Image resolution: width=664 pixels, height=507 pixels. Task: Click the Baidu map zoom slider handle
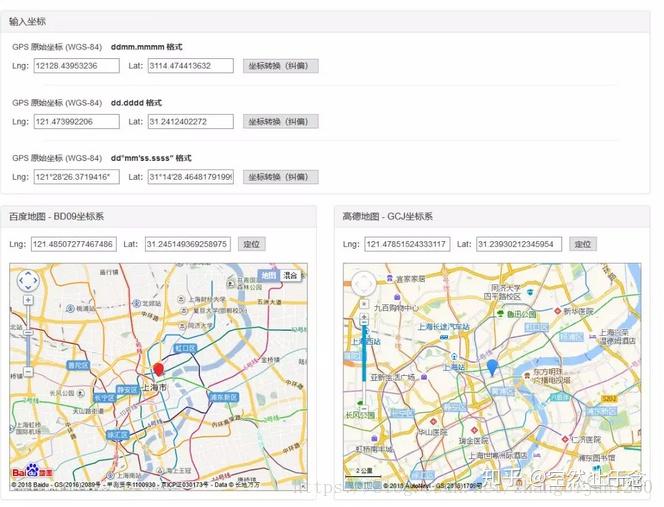tap(28, 333)
